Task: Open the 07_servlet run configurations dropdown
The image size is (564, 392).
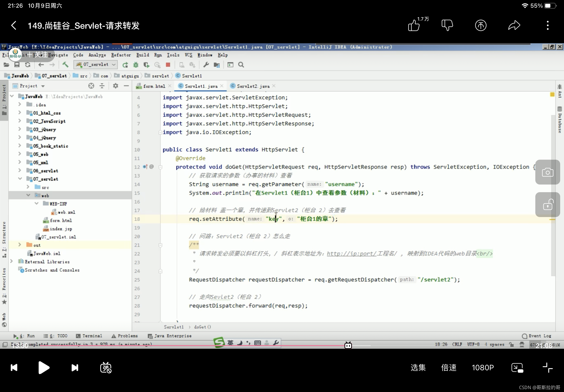Action: coord(113,64)
